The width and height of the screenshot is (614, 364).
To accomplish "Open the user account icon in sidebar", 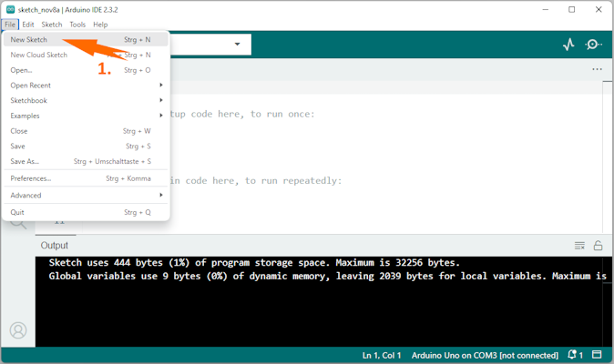I will tap(18, 330).
